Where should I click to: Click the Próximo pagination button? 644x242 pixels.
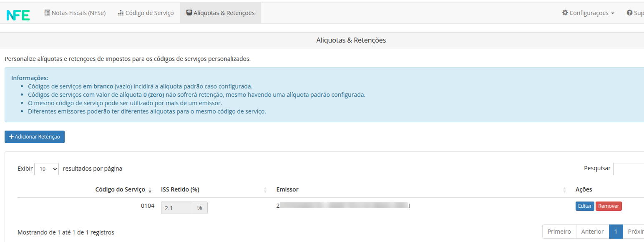coord(634,232)
